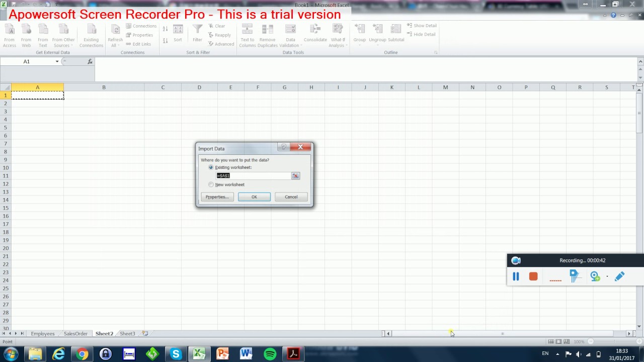The image size is (644, 362).
Task: Click Cancel in the Import Data dialog
Action: pos(291,197)
